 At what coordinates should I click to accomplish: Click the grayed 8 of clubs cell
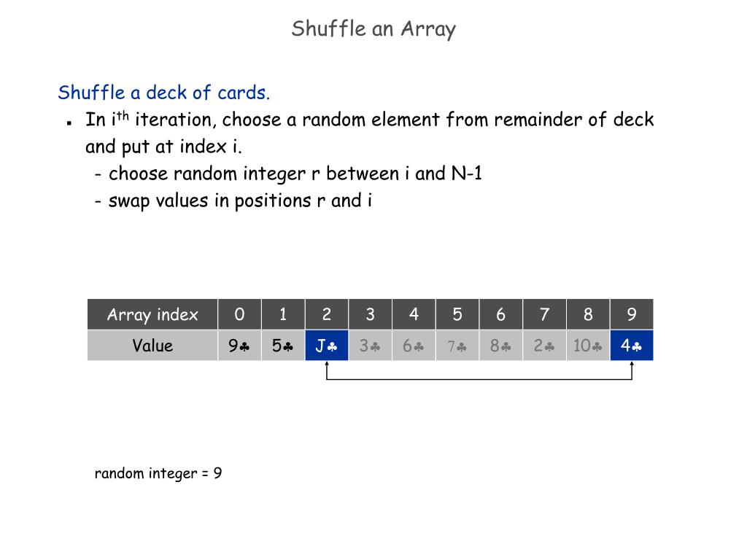(x=500, y=345)
